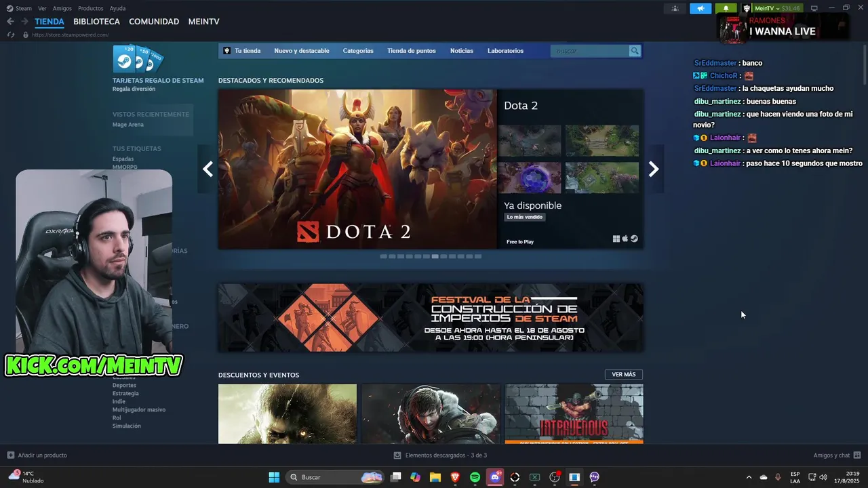Screen dimensions: 868x488
Task: Open the Ayuda menu
Action: click(x=117, y=8)
